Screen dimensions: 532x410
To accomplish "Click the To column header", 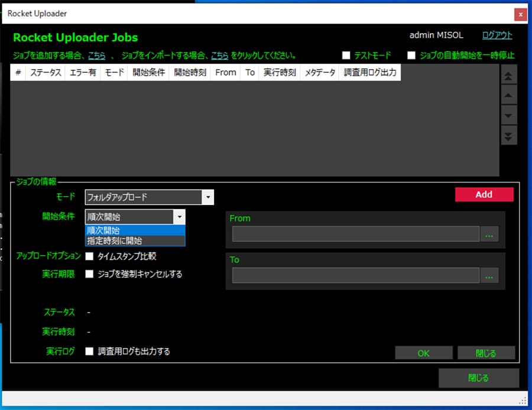I will pos(250,73).
